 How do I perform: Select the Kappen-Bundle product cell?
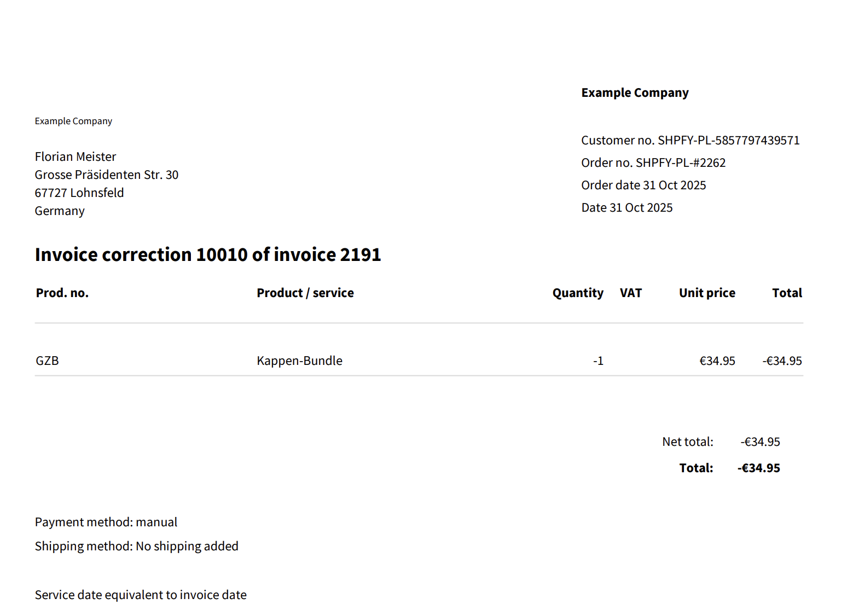[299, 361]
